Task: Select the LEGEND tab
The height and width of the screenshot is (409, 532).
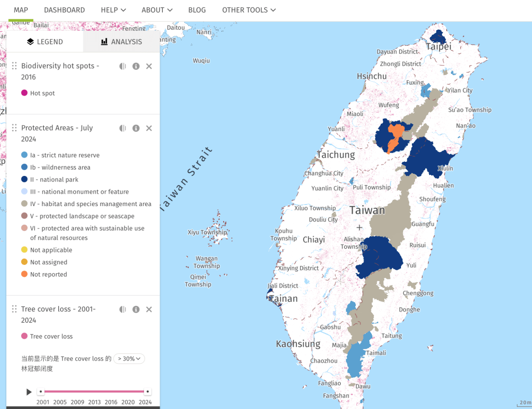Action: pos(45,42)
